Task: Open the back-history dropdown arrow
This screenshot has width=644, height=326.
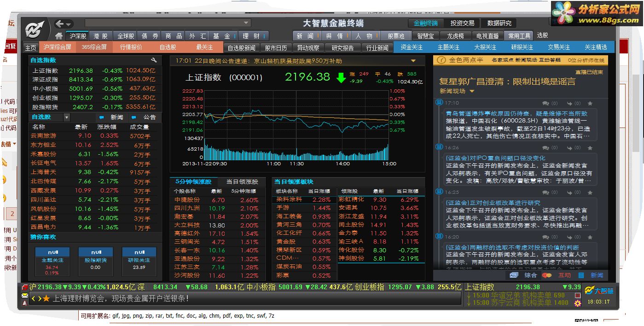Action: (x=68, y=24)
